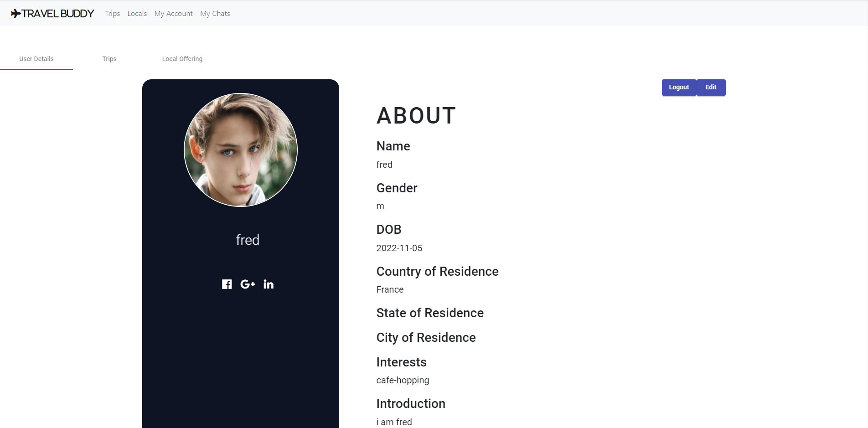Click the Logout button
The image size is (868, 428).
coord(679,87)
